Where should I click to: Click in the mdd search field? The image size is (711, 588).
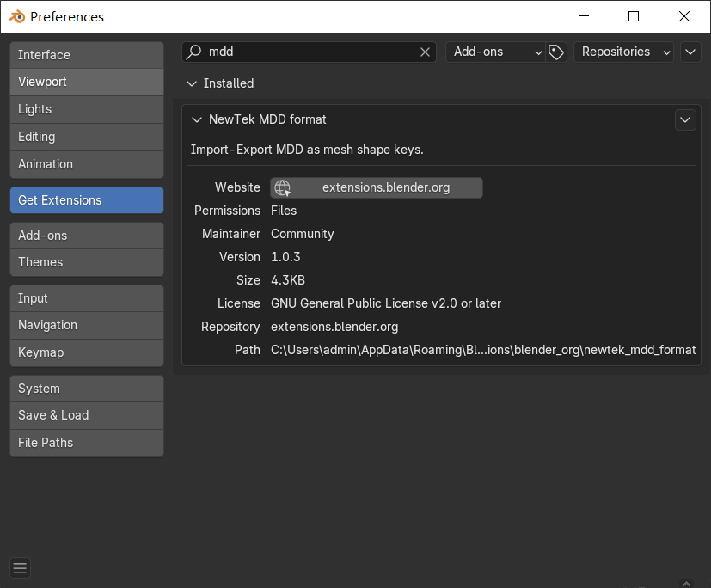310,52
